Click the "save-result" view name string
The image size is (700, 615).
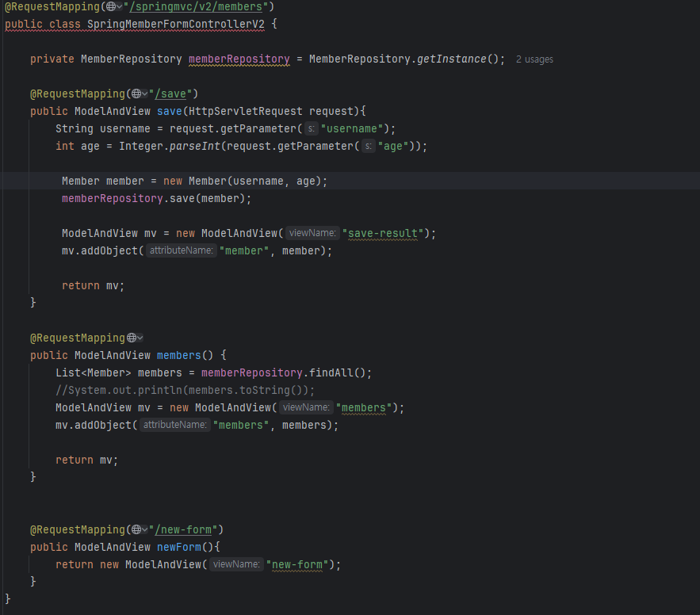tap(383, 233)
